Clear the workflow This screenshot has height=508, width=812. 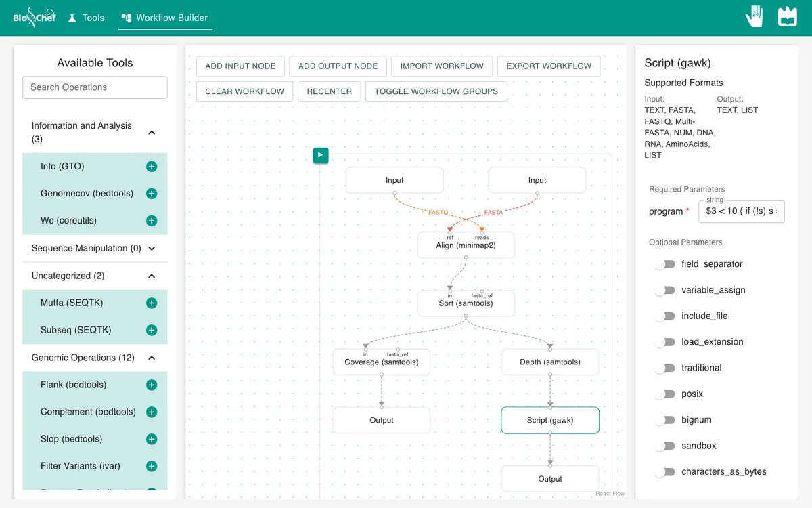coord(245,91)
